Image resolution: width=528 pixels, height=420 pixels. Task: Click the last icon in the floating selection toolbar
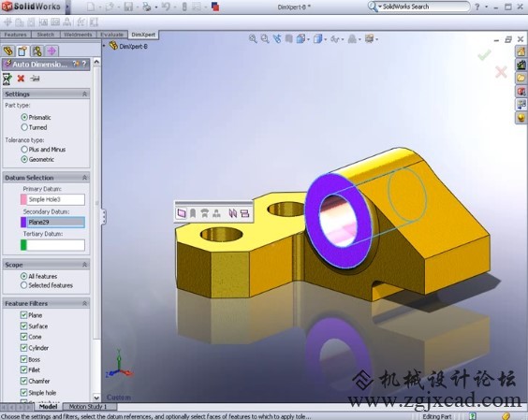coord(245,213)
